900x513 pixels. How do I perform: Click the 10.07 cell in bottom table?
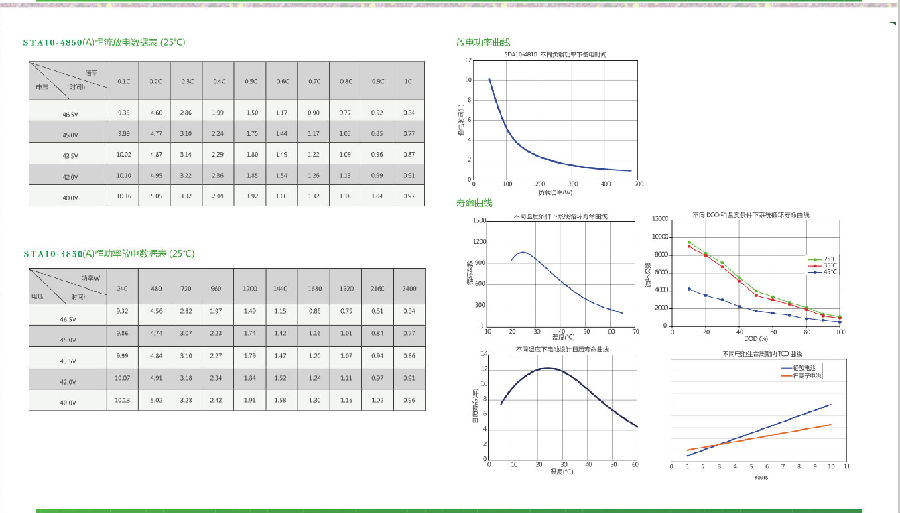coord(123,378)
